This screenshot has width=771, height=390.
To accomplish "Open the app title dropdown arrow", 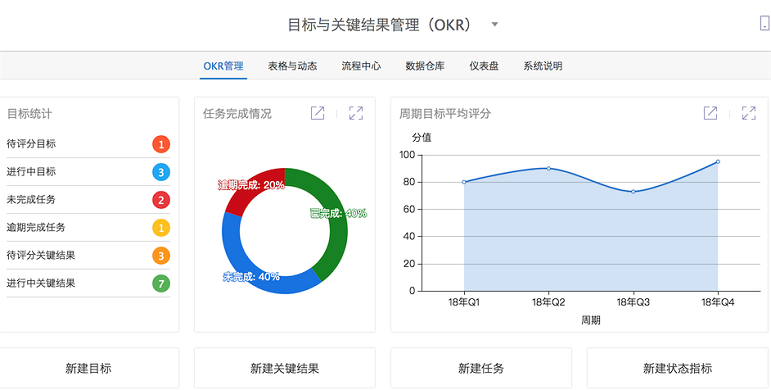I will coord(495,25).
